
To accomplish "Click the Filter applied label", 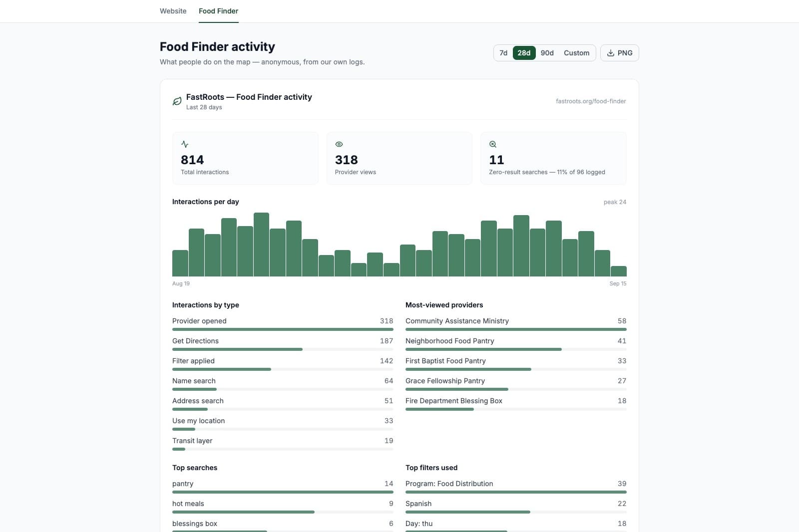I will pyautogui.click(x=193, y=361).
